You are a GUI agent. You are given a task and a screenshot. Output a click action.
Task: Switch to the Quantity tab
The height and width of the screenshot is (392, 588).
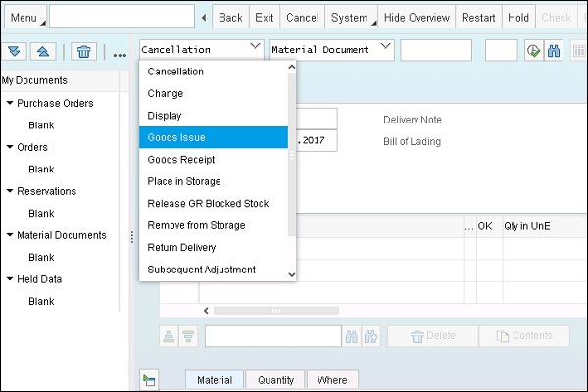point(274,380)
